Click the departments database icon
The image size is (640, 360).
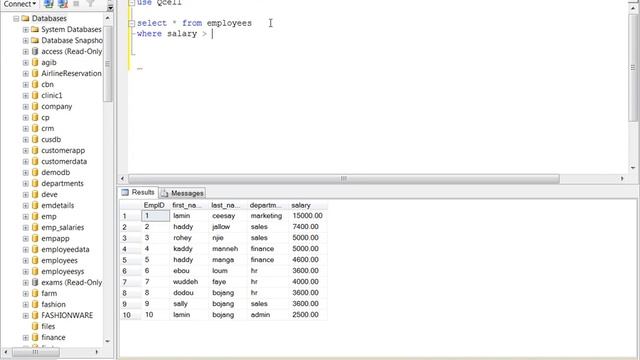click(35, 183)
